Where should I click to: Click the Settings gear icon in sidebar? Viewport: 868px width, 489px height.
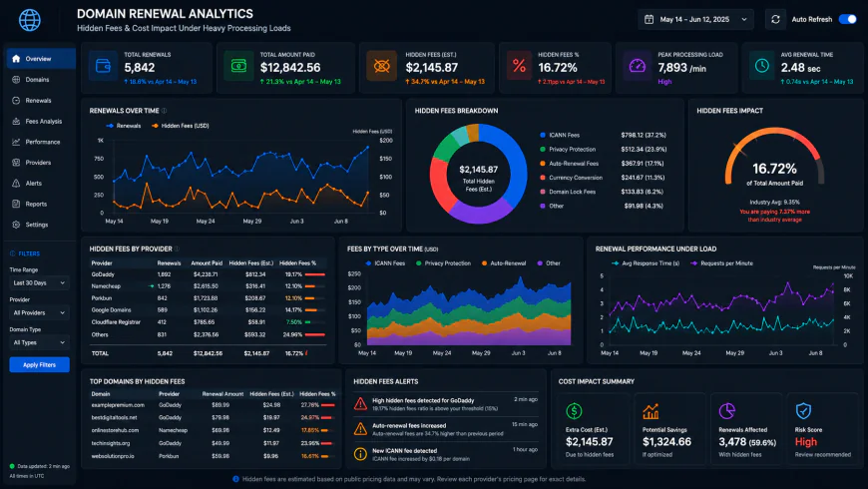16,225
